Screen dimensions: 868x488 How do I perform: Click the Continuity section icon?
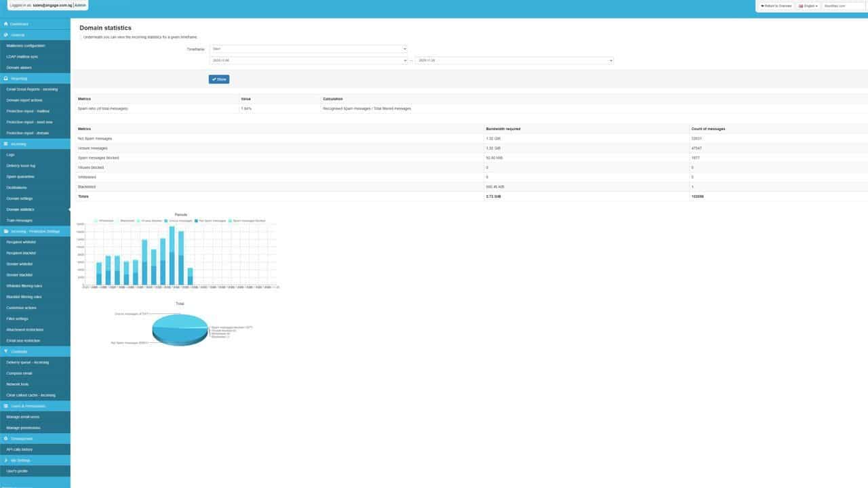coord(6,351)
